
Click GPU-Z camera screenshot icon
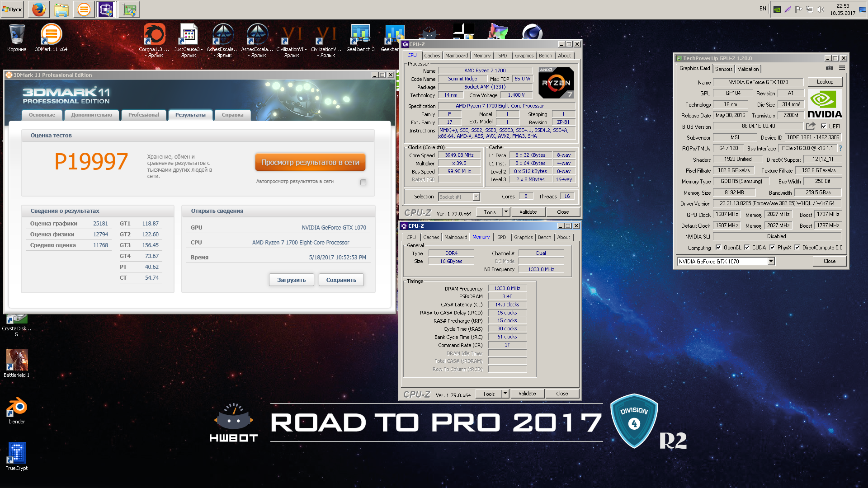coord(829,68)
